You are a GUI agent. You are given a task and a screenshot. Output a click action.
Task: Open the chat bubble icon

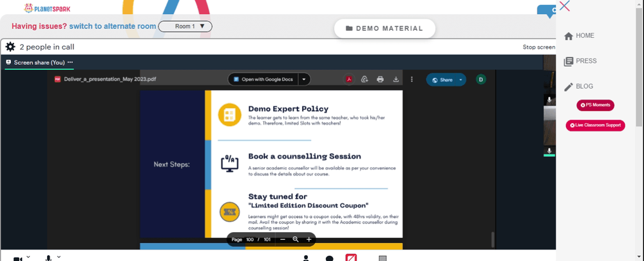pyautogui.click(x=329, y=258)
